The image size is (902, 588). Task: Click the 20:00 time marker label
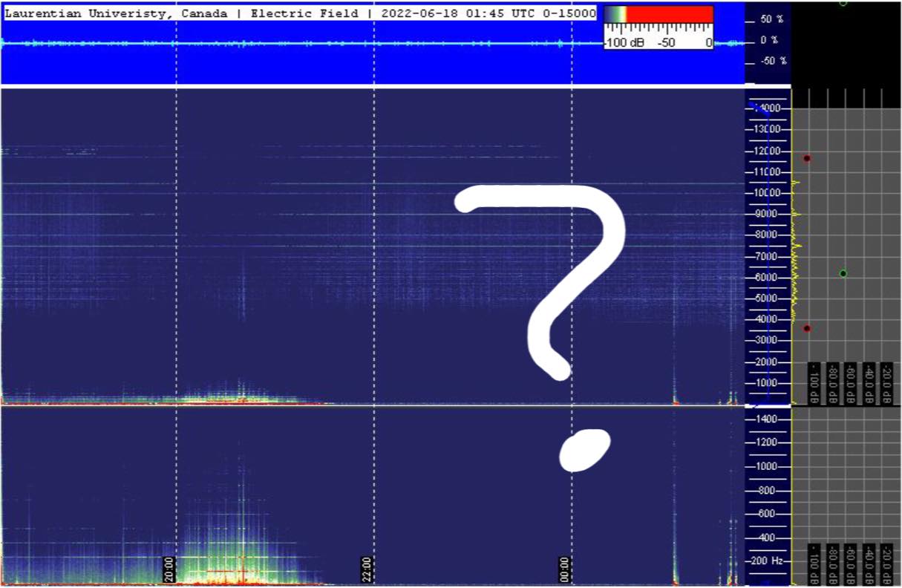click(x=169, y=569)
